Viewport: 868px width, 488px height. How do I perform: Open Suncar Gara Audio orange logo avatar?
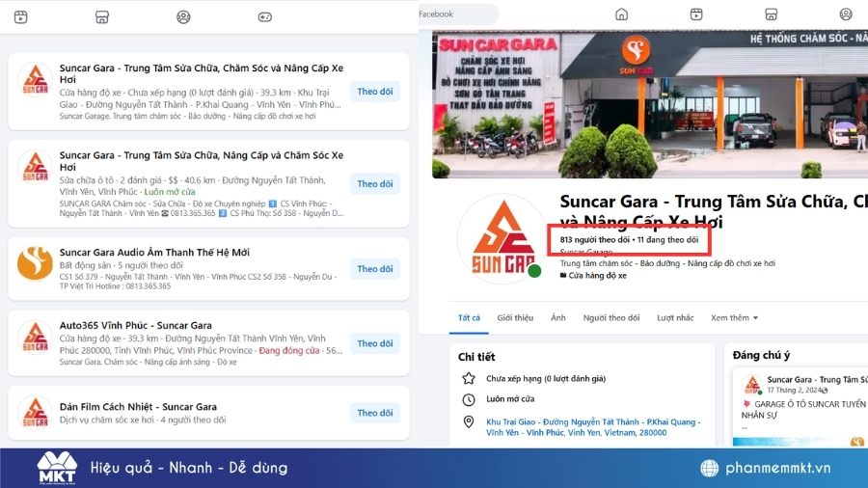pos(35,263)
